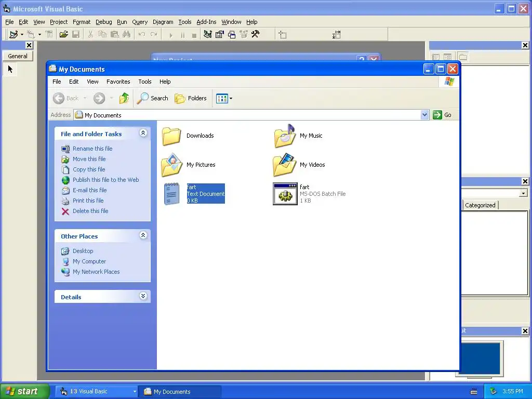
Task: Click Publish this file to the Web
Action: (106, 180)
